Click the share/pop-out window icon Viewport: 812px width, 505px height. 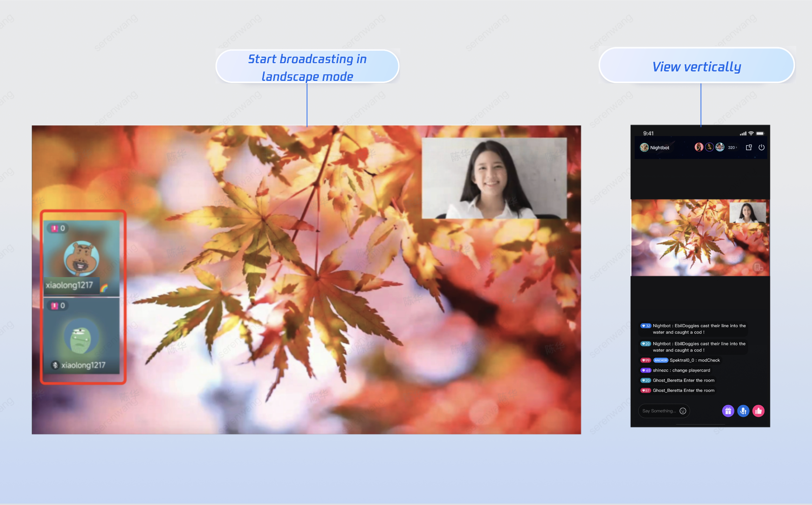(x=749, y=147)
